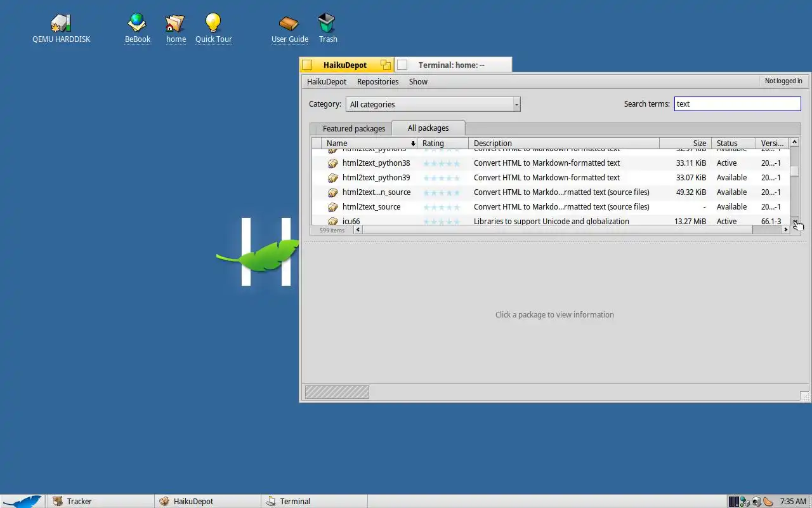Click the package icon for html2text_python39
The image size is (812, 508).
332,178
